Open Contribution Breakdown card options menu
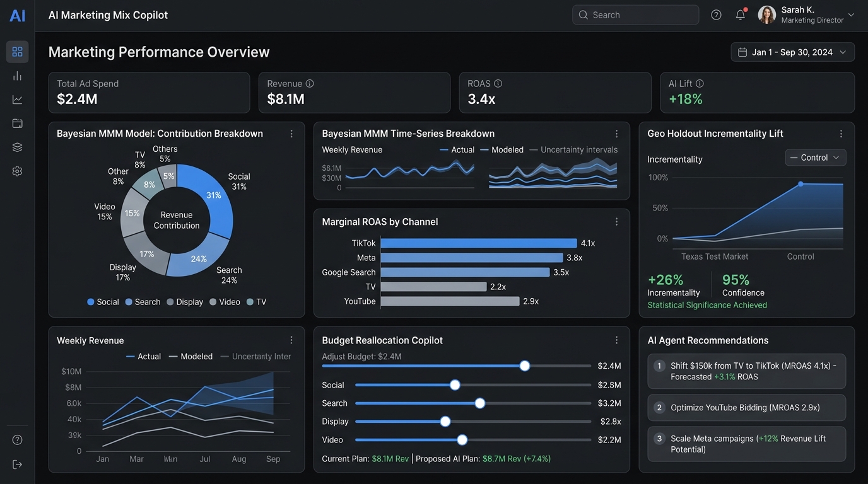The image size is (868, 484). tap(291, 134)
